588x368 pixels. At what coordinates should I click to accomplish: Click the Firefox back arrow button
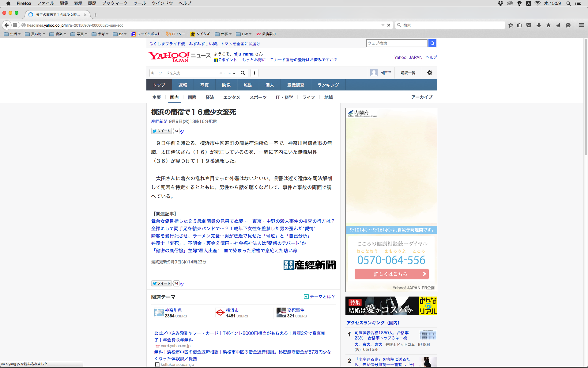point(6,25)
